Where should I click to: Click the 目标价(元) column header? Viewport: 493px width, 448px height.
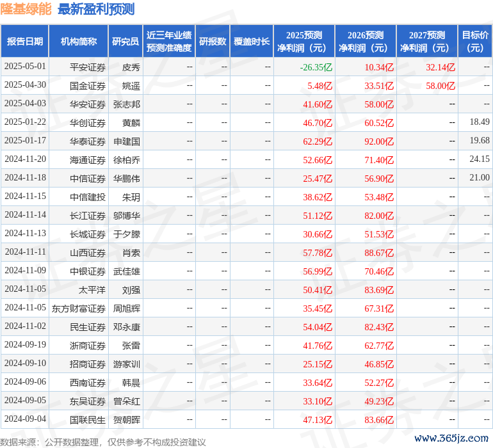[x=475, y=41]
